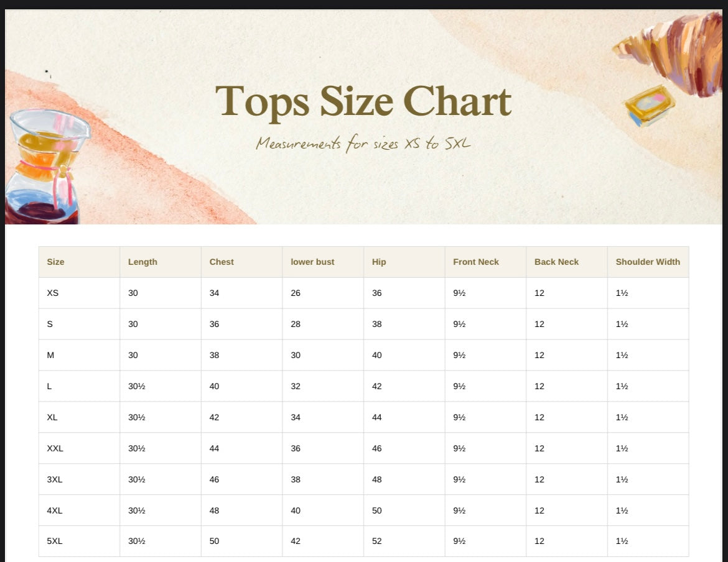Select the 5XL size row label
The height and width of the screenshot is (562, 728).
[x=55, y=541]
